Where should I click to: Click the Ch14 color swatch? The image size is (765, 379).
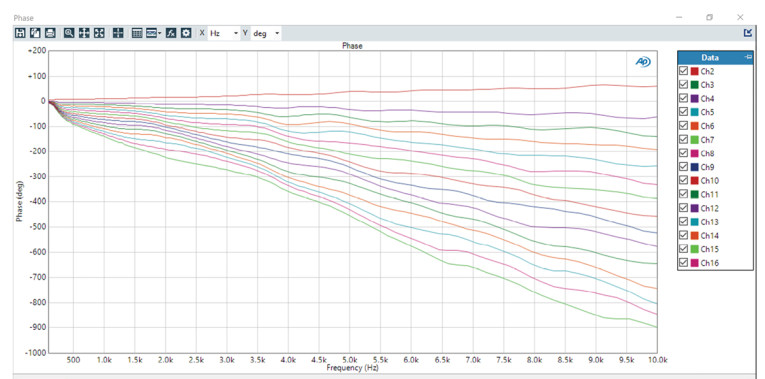coord(695,235)
